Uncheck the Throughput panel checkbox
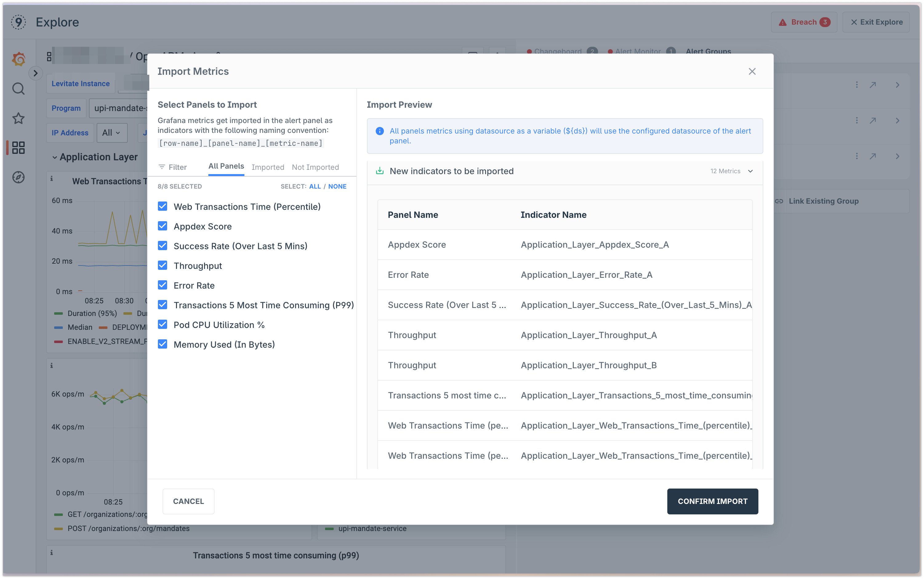Screen dimensions: 924x579 [x=163, y=265]
